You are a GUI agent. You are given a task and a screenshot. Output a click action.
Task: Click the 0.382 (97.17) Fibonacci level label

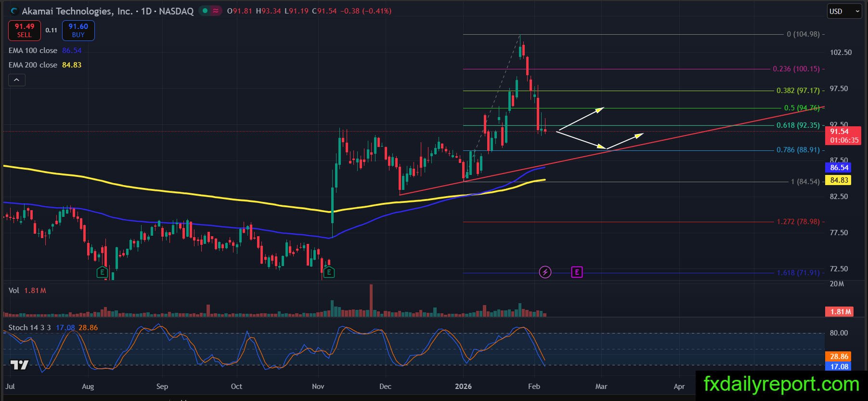pos(798,91)
